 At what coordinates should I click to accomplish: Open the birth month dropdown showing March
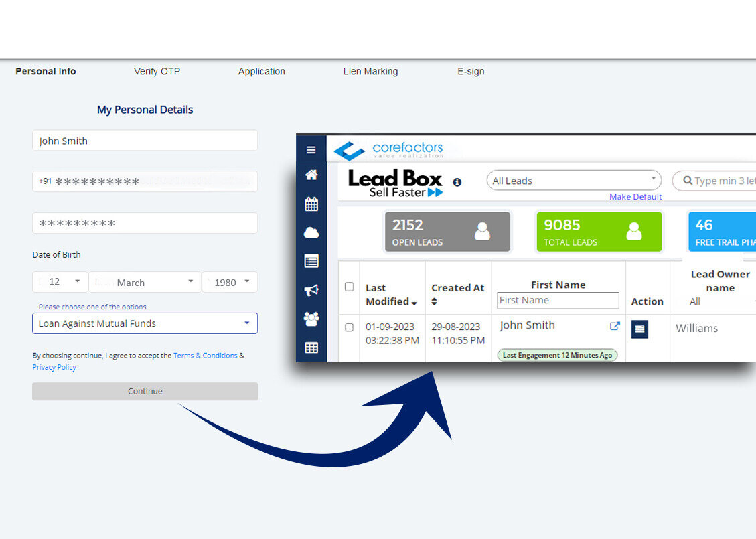[145, 282]
